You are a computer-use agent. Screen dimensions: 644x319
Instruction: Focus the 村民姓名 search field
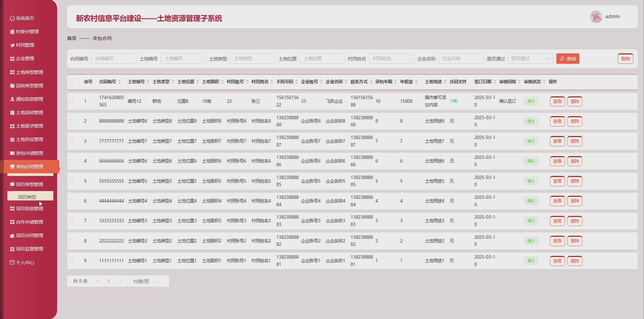[x=391, y=59]
